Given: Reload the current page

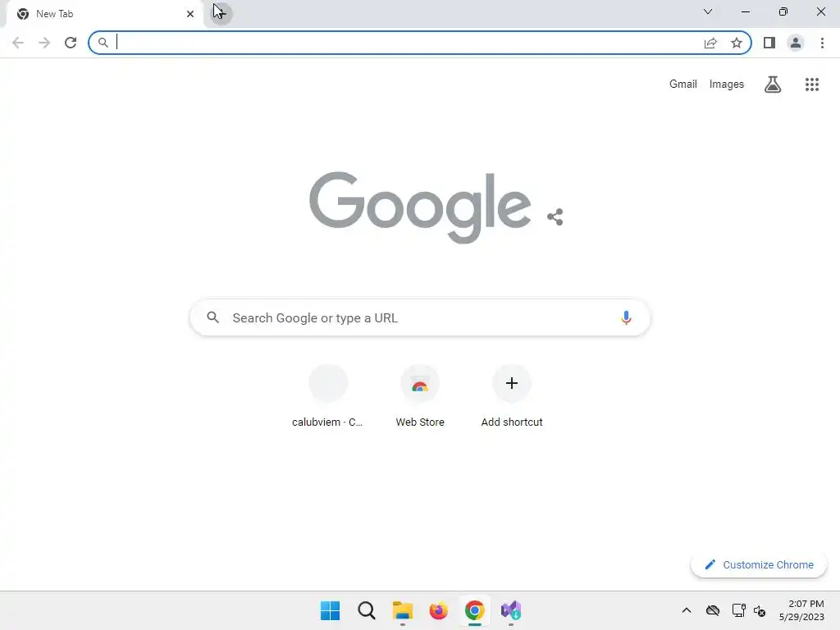Looking at the screenshot, I should 71,43.
